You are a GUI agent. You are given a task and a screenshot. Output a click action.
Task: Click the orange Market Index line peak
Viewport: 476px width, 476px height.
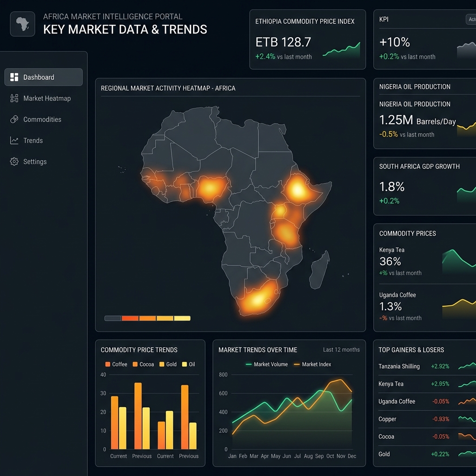tap(340, 380)
